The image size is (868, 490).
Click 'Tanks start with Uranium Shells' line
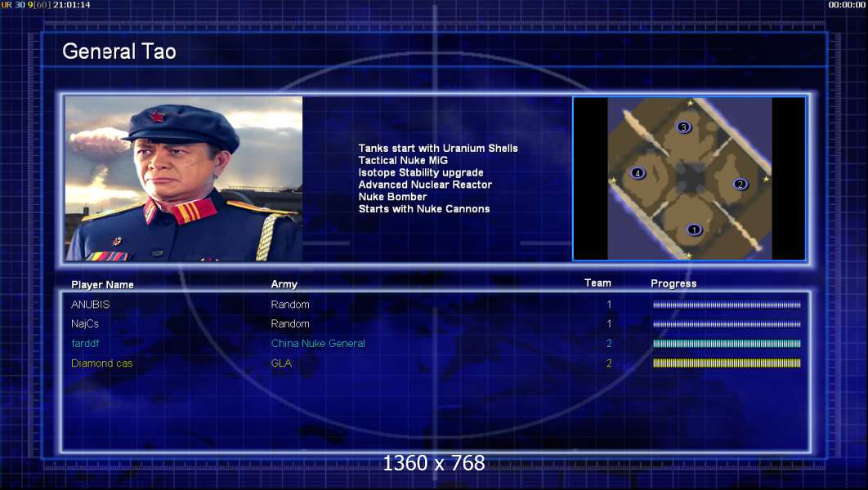[438, 148]
